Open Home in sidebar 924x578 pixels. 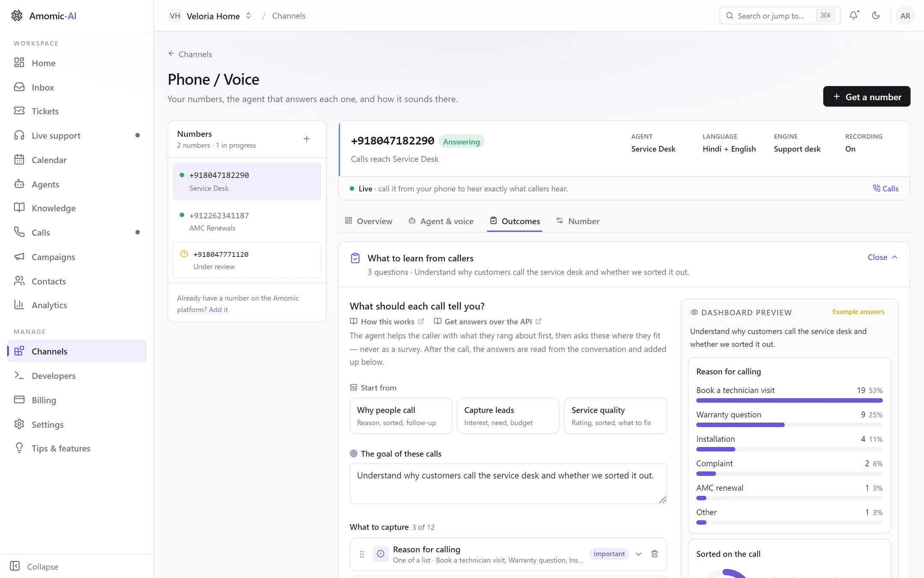(x=77, y=63)
